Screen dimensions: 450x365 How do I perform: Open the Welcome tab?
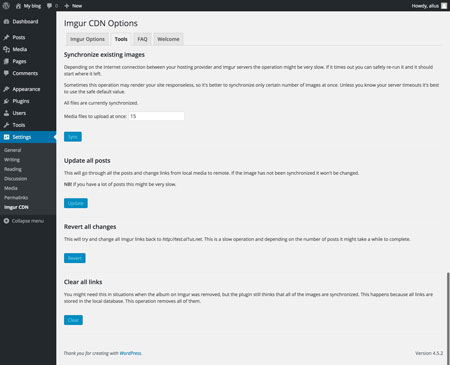pos(168,39)
